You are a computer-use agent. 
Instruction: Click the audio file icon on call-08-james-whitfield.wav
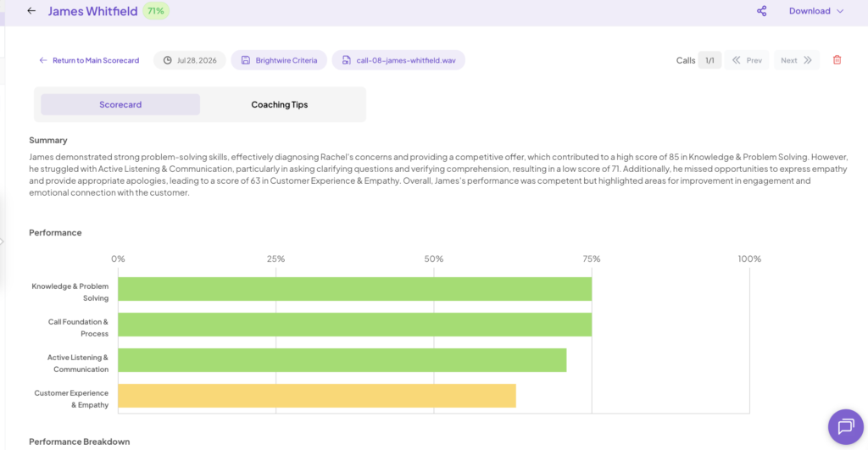point(347,60)
